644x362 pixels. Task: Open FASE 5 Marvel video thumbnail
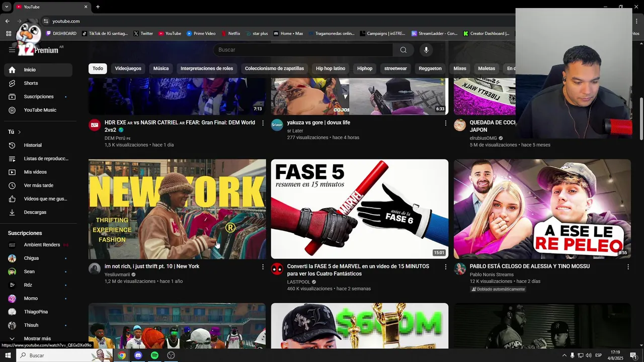click(x=360, y=209)
